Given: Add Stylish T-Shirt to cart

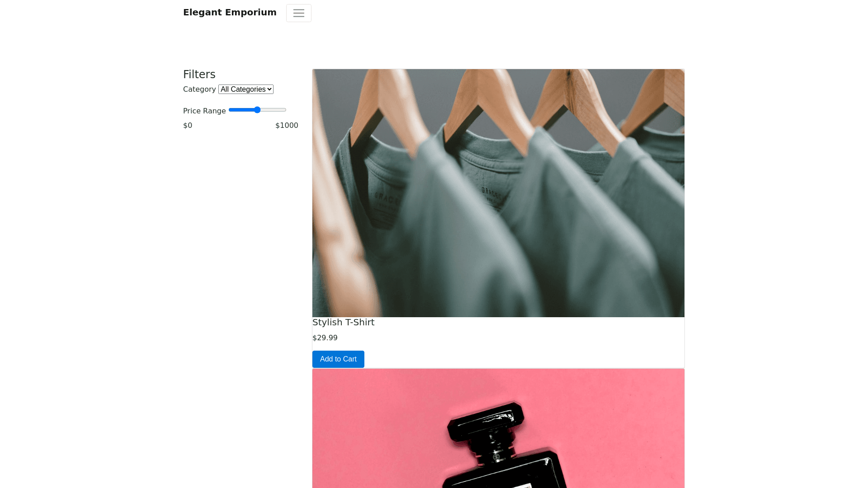Looking at the screenshot, I should [338, 359].
